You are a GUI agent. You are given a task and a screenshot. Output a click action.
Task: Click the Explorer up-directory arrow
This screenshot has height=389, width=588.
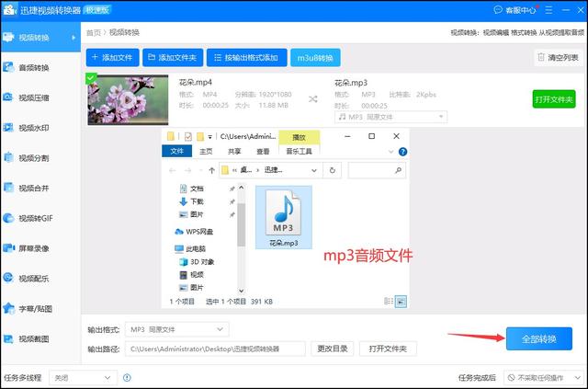pos(212,170)
